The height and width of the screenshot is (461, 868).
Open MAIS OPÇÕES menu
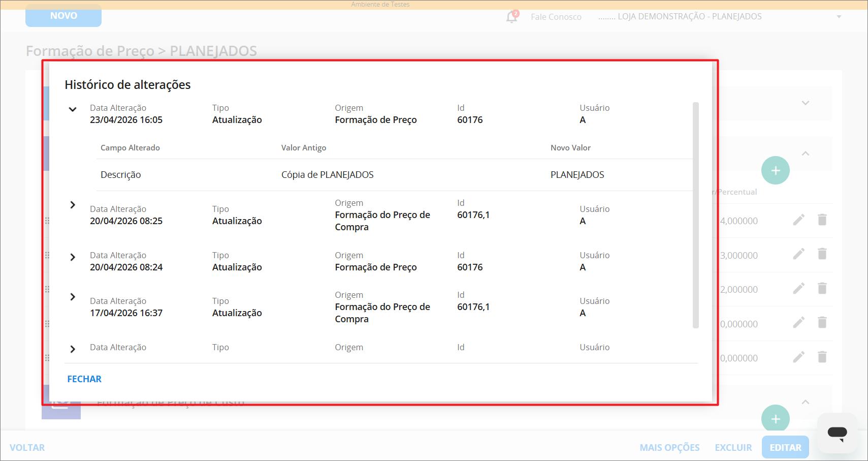669,447
